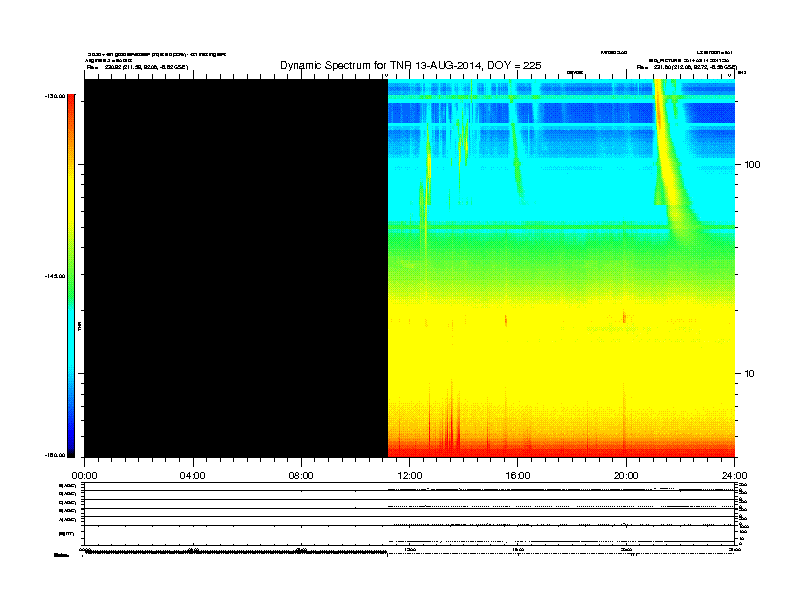Click the "100" frequency axis label
792x612 pixels.
pyautogui.click(x=752, y=165)
